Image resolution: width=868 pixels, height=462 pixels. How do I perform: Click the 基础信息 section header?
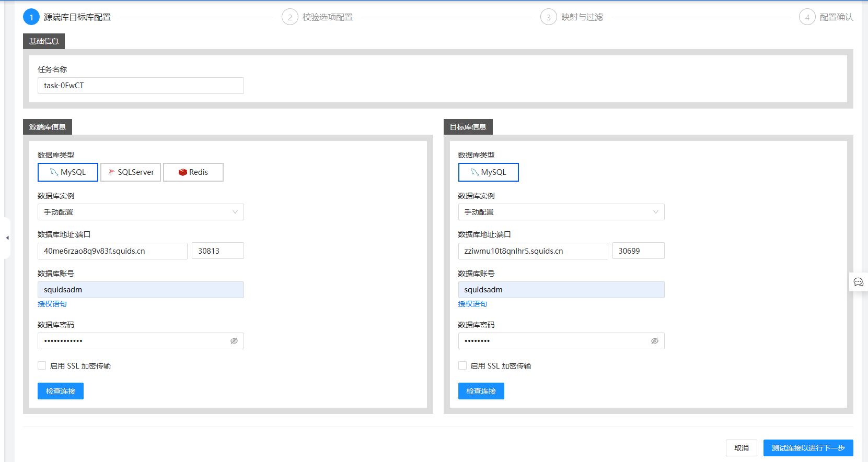click(44, 41)
